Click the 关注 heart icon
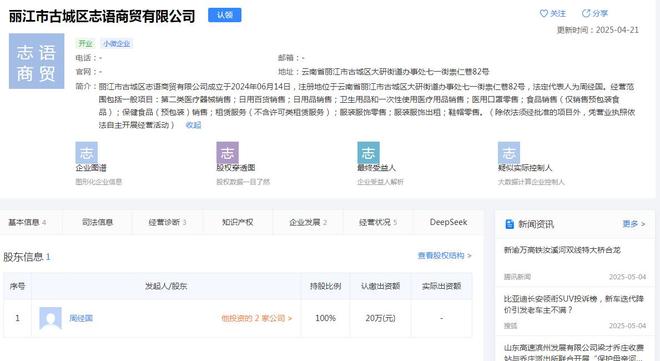 (544, 13)
